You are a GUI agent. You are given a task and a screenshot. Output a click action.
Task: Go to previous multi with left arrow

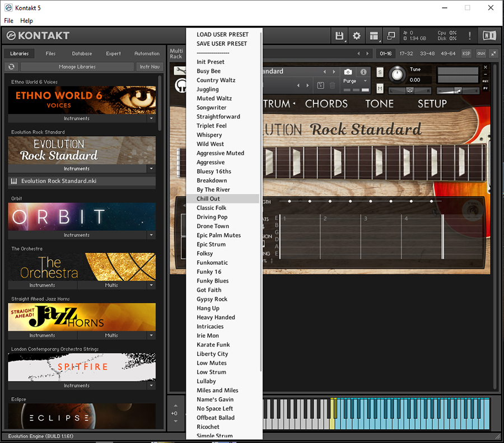click(359, 54)
